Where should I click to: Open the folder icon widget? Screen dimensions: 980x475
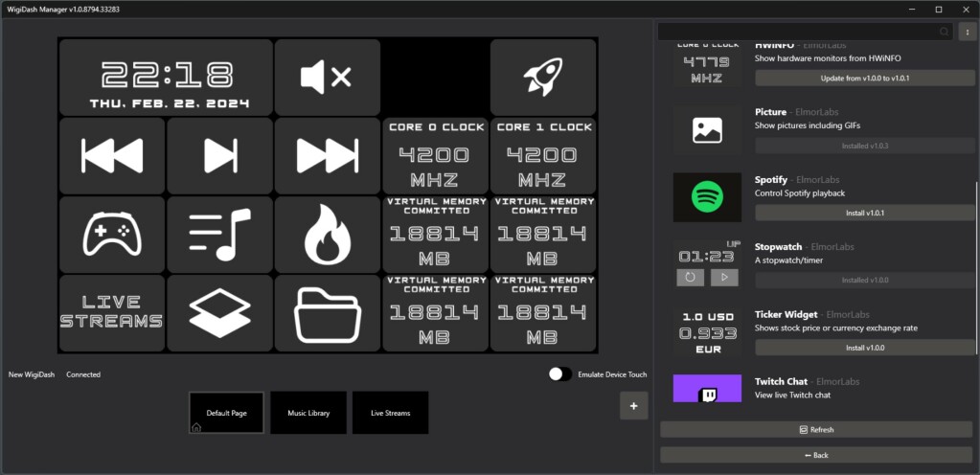[328, 313]
